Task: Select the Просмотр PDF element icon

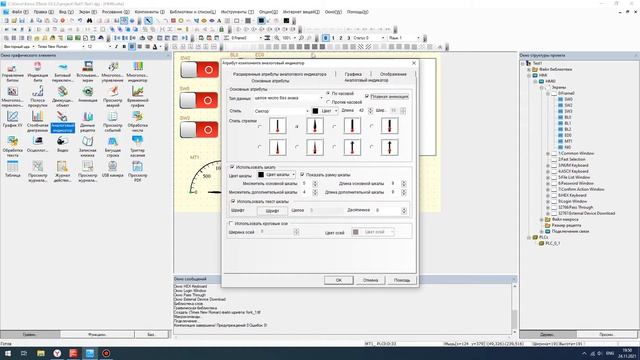Action: coord(137,171)
